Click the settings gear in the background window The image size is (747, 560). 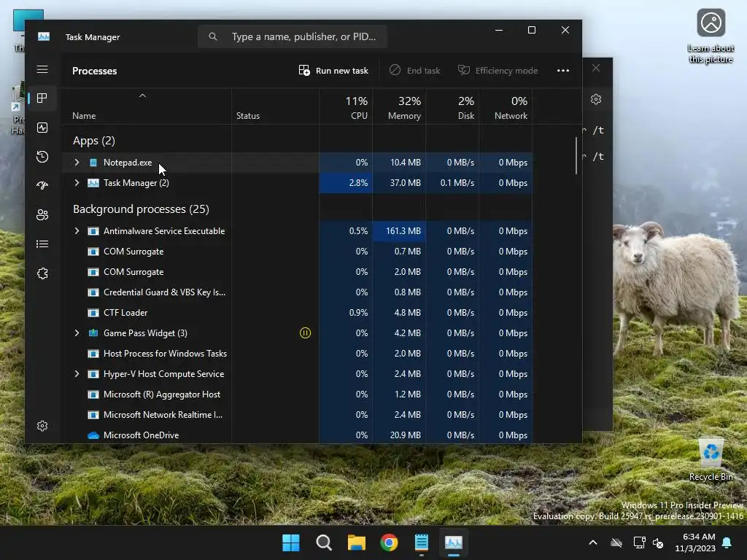tap(596, 99)
